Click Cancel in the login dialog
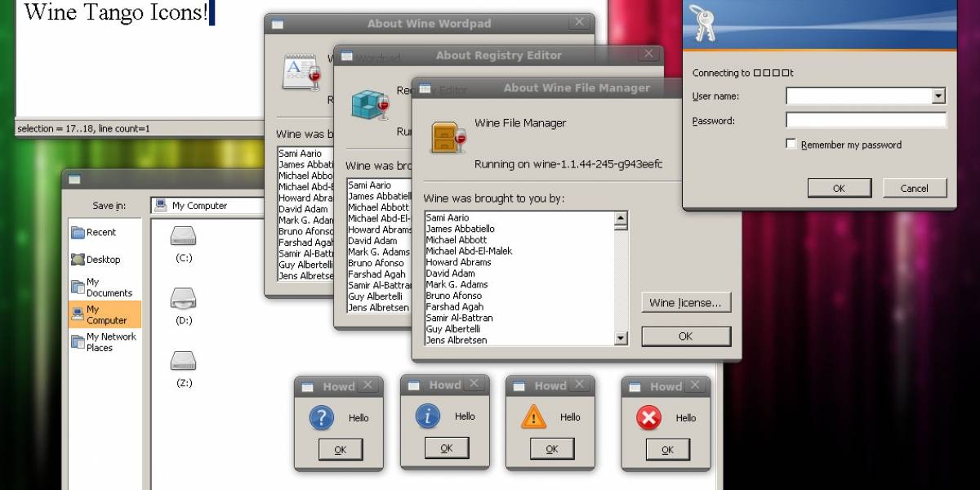 [x=915, y=188]
